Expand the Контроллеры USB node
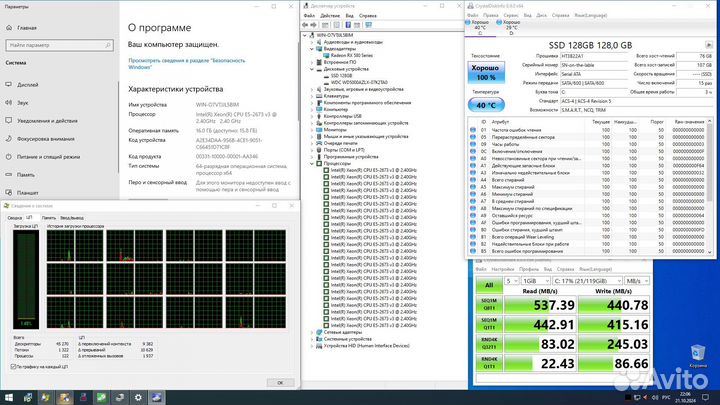Image resolution: width=720 pixels, height=405 pixels. tap(312, 117)
